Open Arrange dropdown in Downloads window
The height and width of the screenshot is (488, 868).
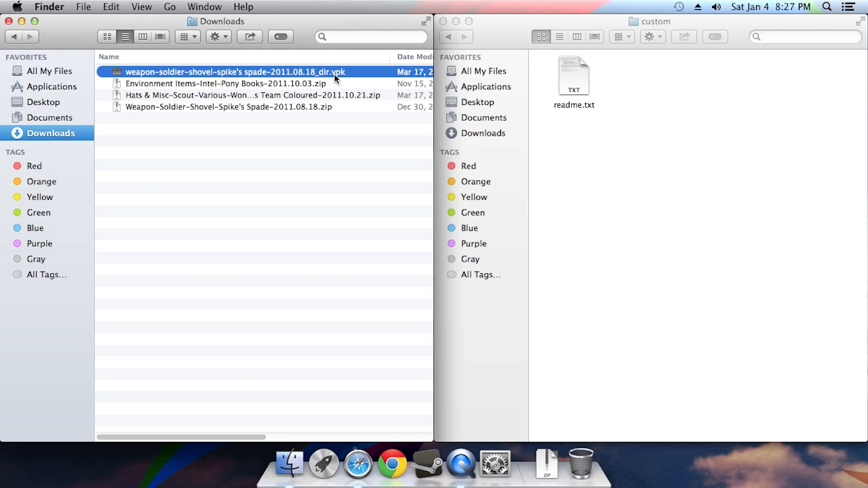[187, 37]
